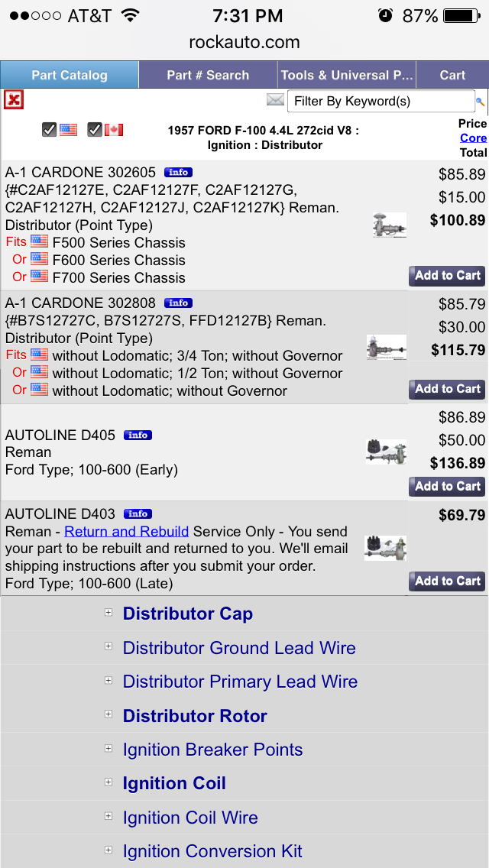
Task: Toggle the US flag market checkbox
Action: point(50,130)
